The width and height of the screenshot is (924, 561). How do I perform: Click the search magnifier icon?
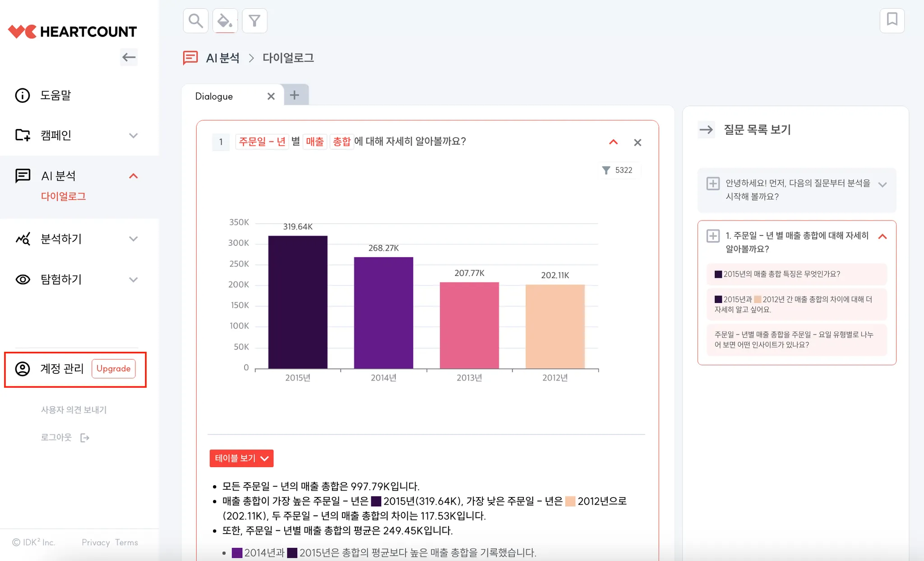[x=195, y=21]
